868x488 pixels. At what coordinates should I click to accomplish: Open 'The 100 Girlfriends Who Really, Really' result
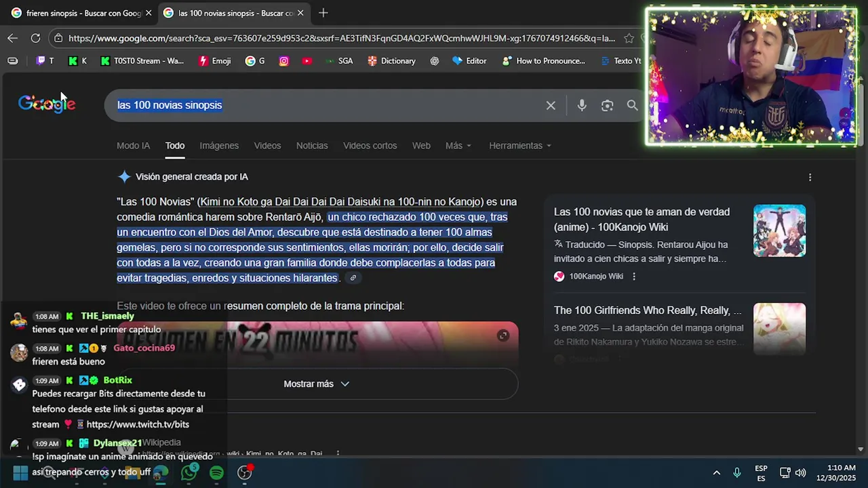[x=648, y=310]
